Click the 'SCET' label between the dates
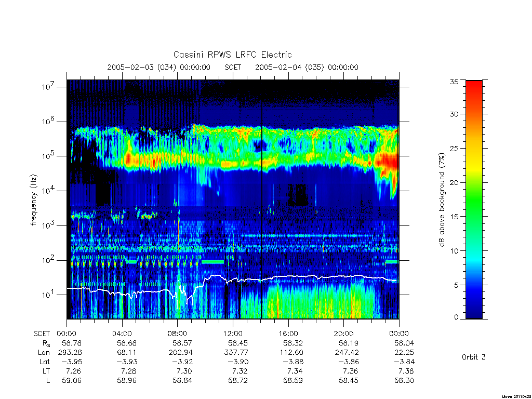The width and height of the screenshot is (532, 399). click(x=233, y=67)
